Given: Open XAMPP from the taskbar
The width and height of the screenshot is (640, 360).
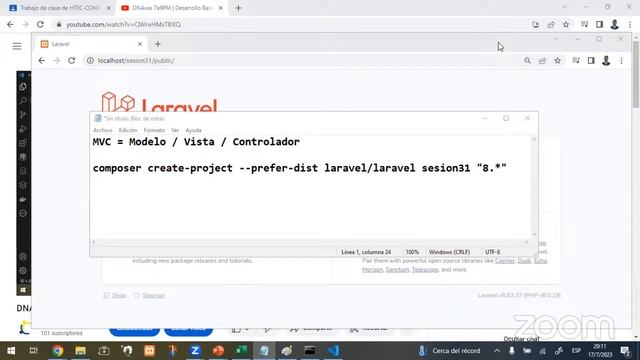Looking at the screenshot, I should (149, 351).
